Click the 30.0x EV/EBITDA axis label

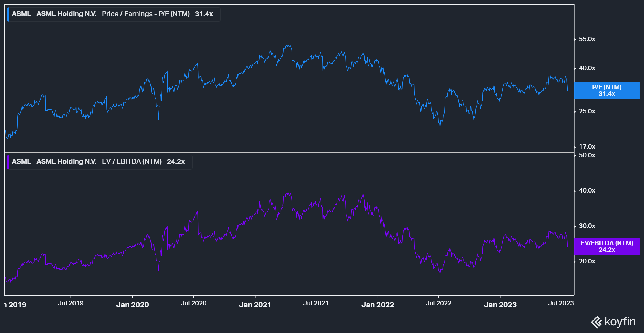pos(587,226)
